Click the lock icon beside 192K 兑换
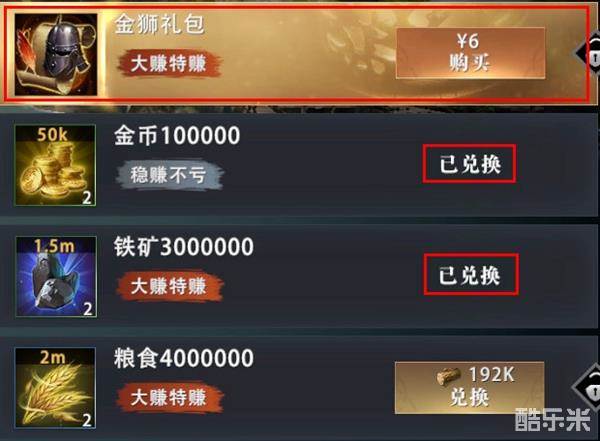The image size is (600, 441). (x=589, y=388)
